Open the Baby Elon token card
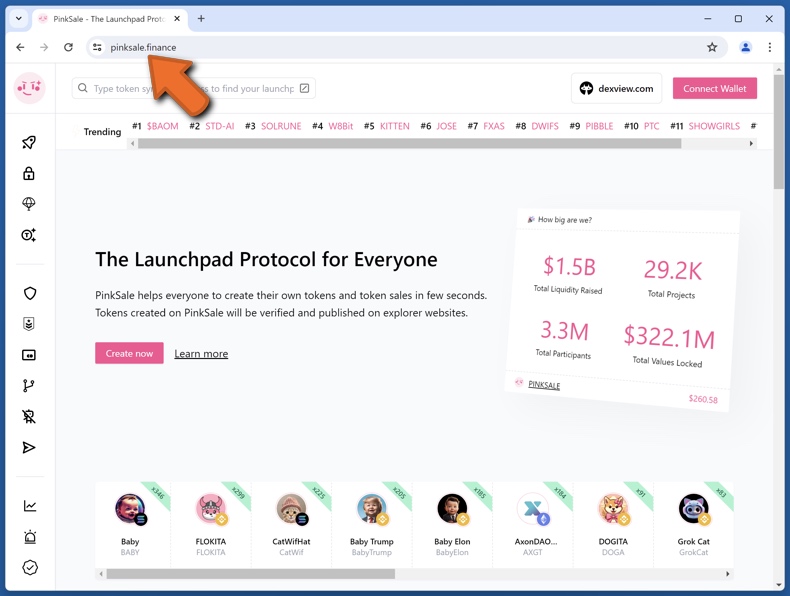This screenshot has height=596, width=790. tap(452, 524)
